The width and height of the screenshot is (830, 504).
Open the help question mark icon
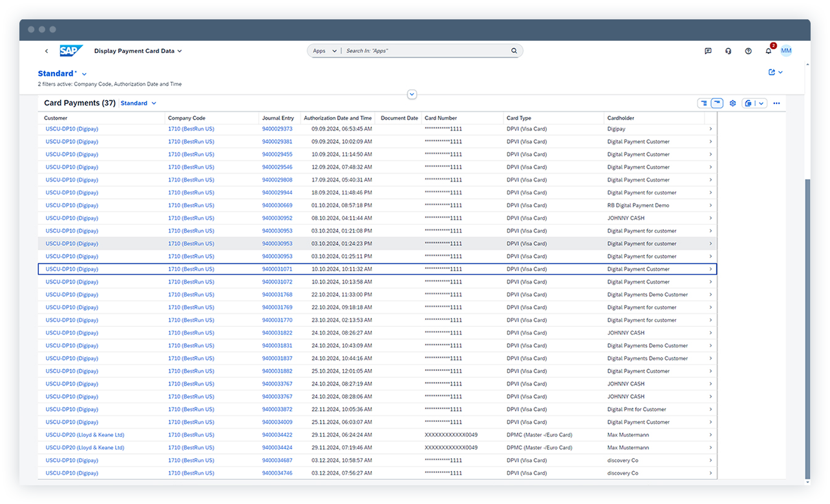click(748, 51)
